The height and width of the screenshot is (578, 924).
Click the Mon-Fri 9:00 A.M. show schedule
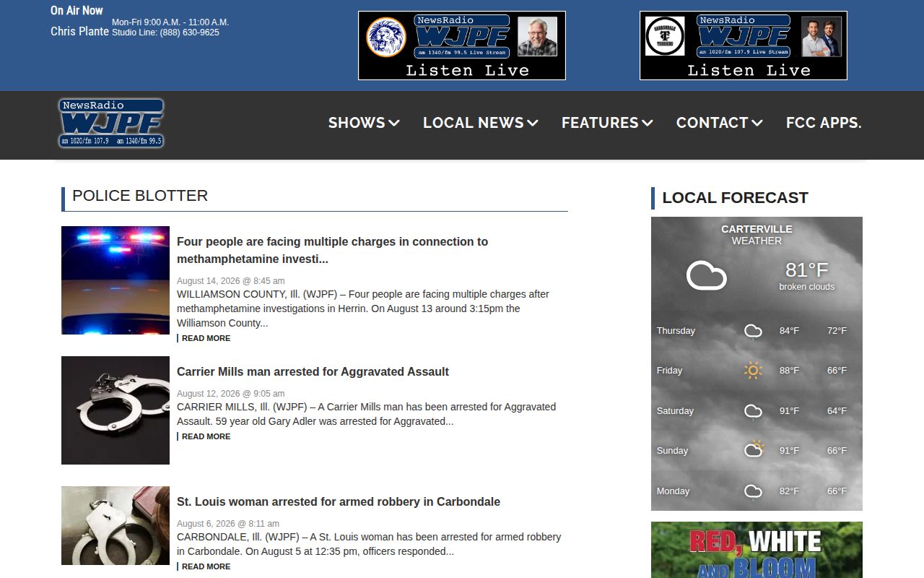click(170, 22)
